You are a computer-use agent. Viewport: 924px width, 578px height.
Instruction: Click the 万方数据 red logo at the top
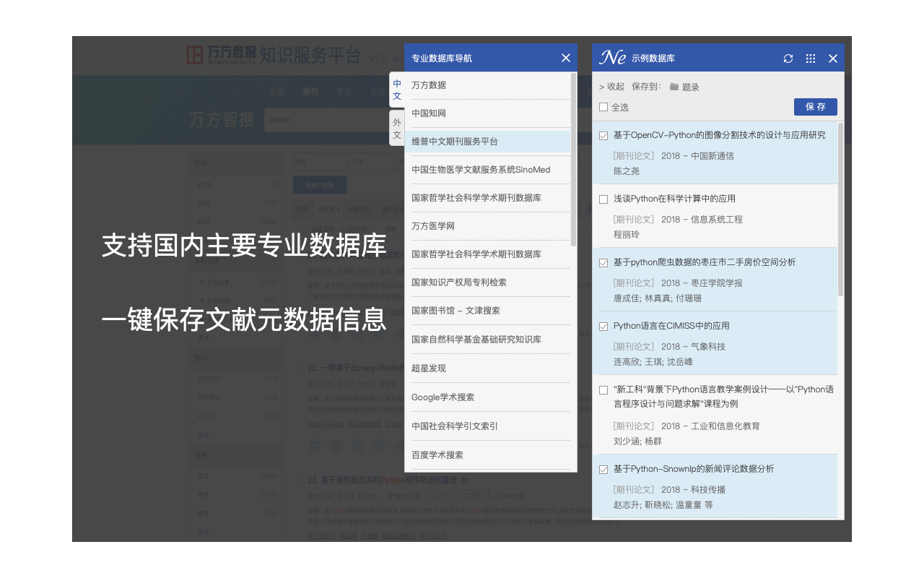195,56
